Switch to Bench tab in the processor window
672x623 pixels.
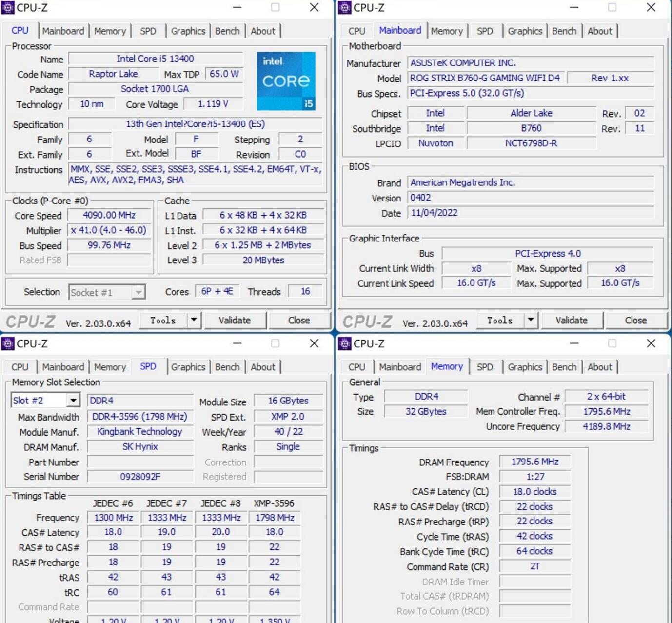click(227, 31)
